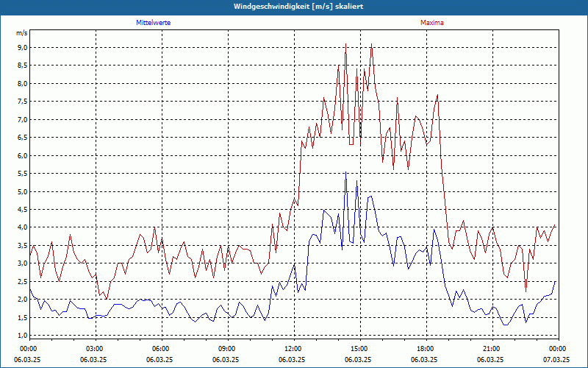Click the 4,0 y-axis value

click(22, 227)
